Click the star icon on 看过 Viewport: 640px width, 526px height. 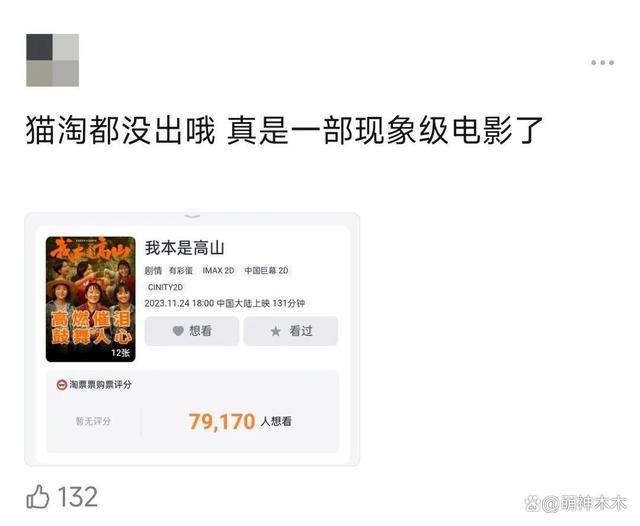[276, 331]
